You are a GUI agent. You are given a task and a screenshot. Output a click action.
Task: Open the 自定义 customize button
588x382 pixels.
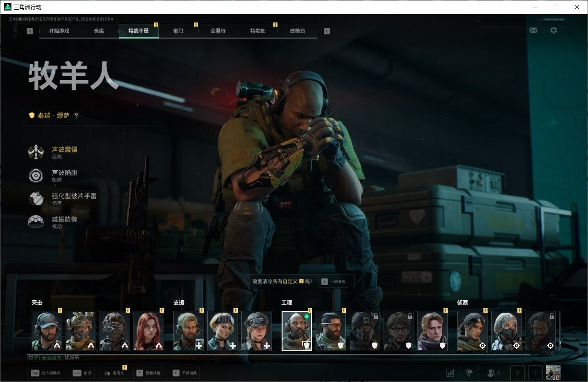(x=114, y=373)
